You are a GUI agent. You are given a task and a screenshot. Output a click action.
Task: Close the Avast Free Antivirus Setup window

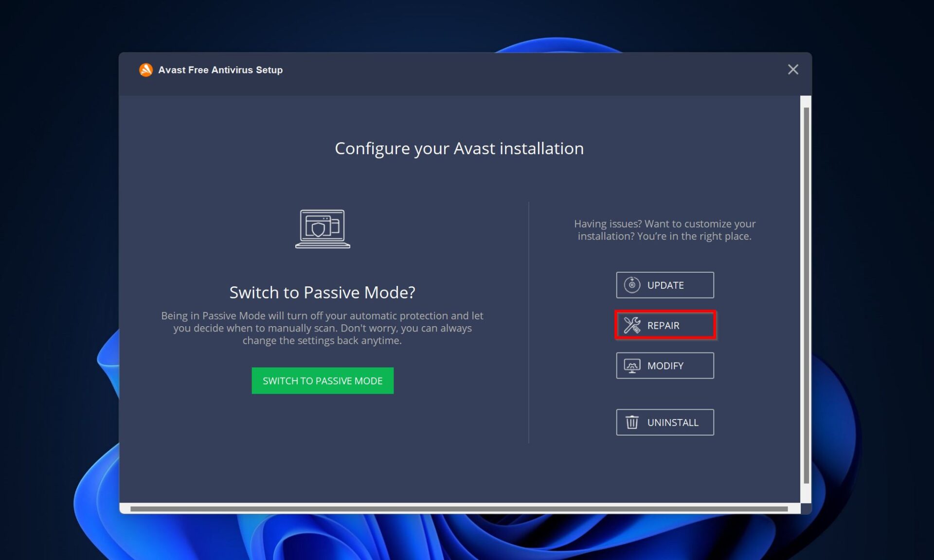(793, 70)
